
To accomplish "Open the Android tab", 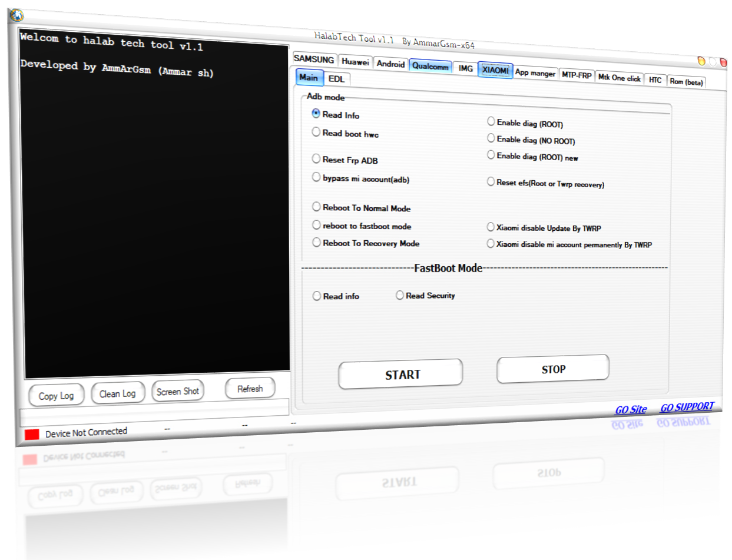I will tap(390, 64).
